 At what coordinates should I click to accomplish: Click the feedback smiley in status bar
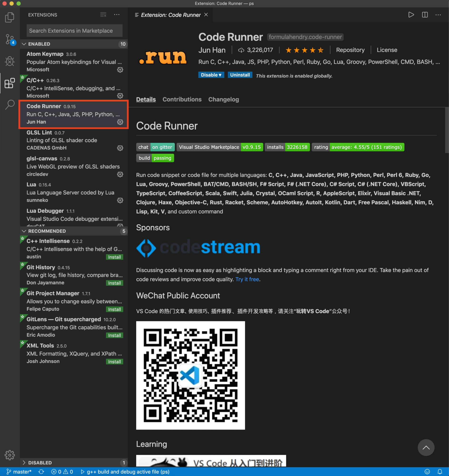427,472
